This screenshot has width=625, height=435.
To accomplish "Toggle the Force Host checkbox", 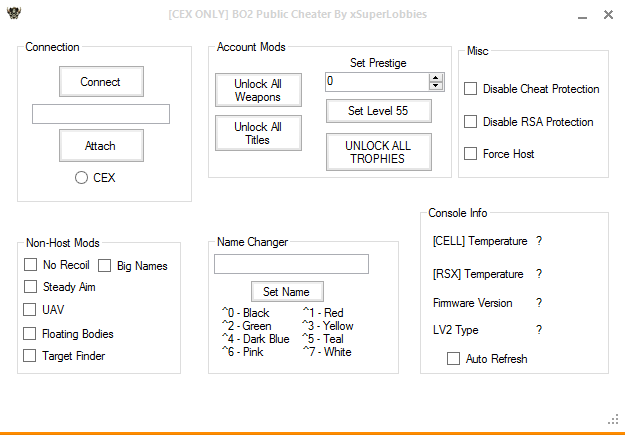I will (470, 154).
